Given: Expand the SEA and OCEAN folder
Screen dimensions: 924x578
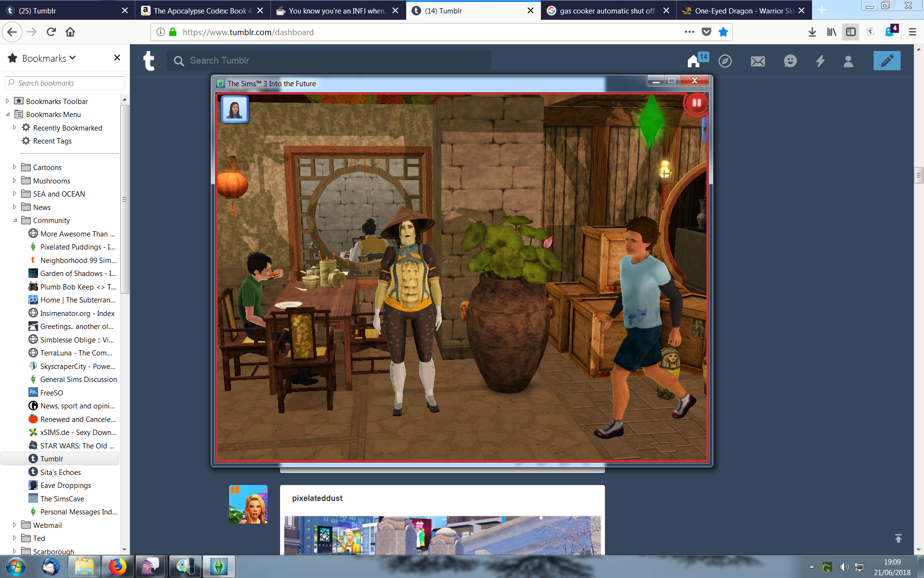Looking at the screenshot, I should (14, 194).
